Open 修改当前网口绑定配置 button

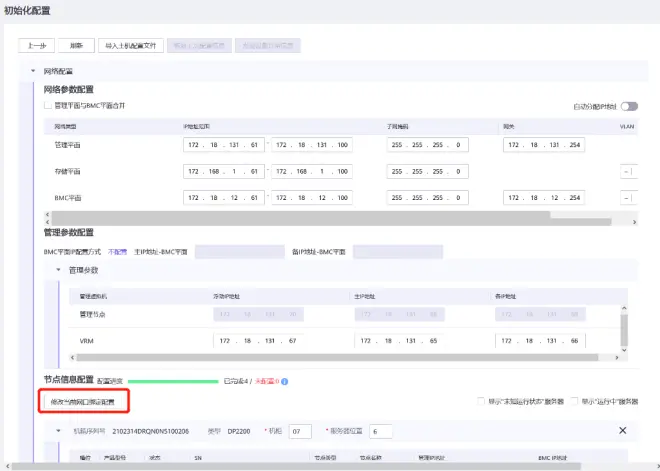(83, 402)
